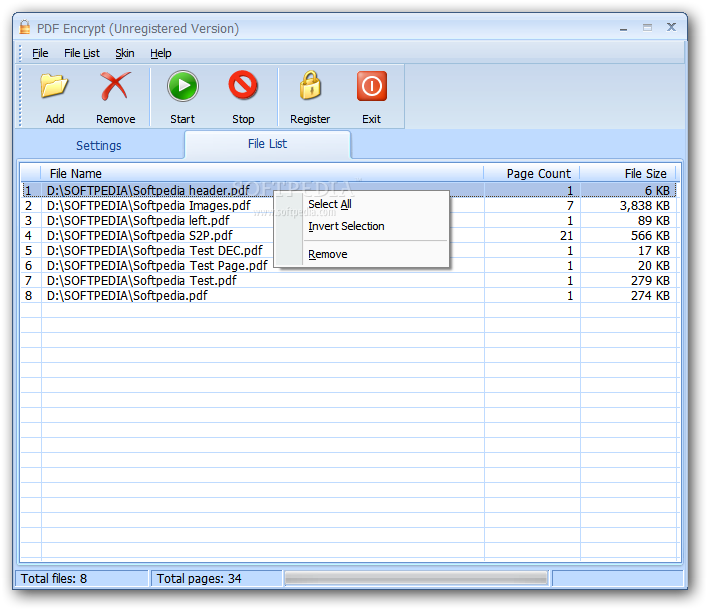708x610 pixels.
Task: Select row D:\SOFTPEDIA\Softpedia.pdf
Action: pos(349,295)
